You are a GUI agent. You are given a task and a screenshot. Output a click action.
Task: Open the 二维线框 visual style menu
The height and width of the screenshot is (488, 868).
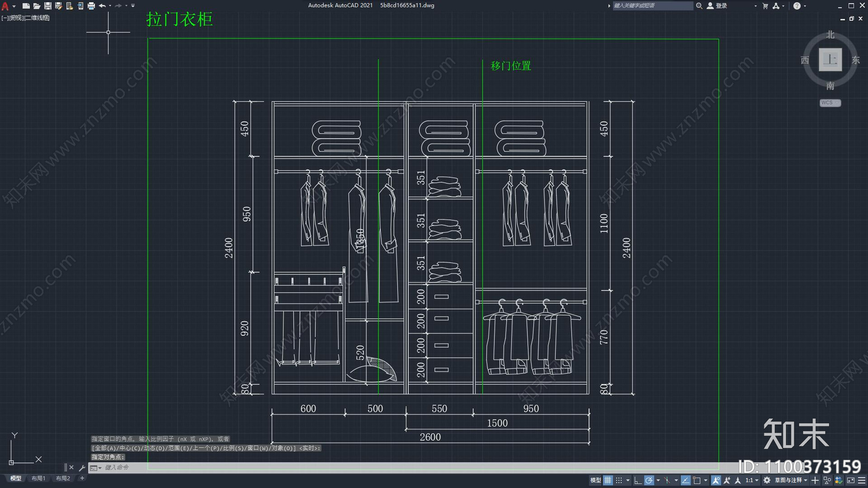point(37,18)
